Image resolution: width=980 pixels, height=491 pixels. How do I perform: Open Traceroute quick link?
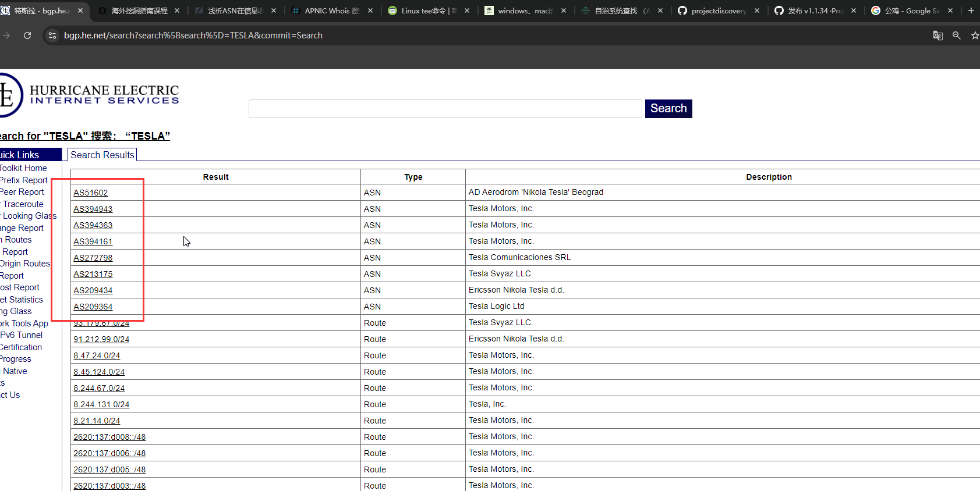(x=22, y=204)
